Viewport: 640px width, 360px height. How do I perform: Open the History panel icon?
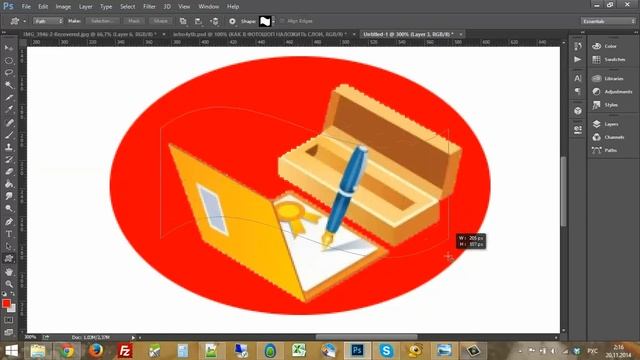pyautogui.click(x=578, y=46)
